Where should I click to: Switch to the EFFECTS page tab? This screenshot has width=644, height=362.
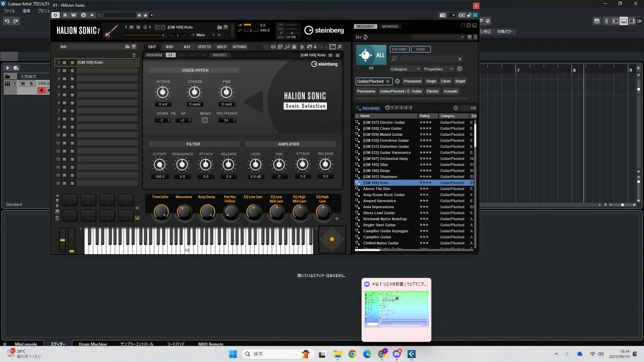[204, 47]
